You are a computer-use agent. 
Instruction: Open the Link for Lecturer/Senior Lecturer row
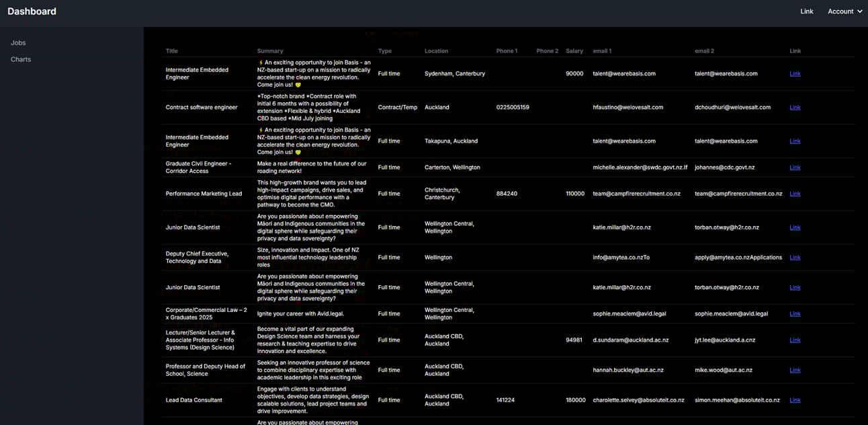[x=795, y=340]
